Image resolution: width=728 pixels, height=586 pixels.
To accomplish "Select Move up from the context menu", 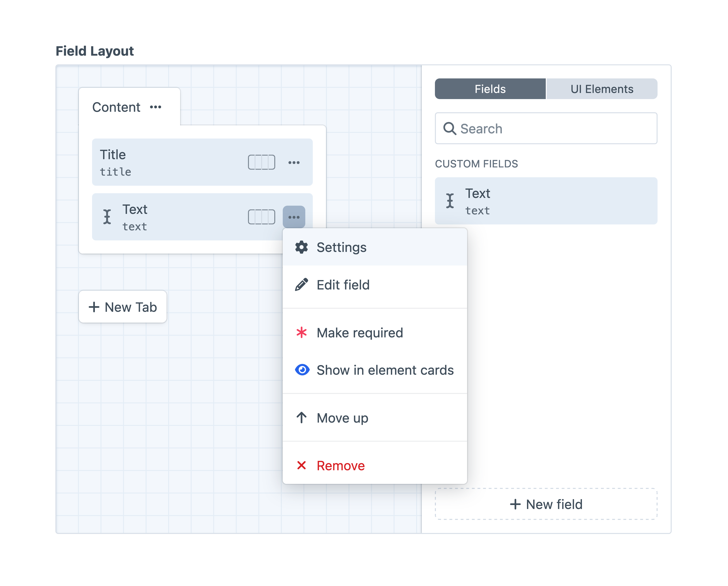I will click(342, 418).
